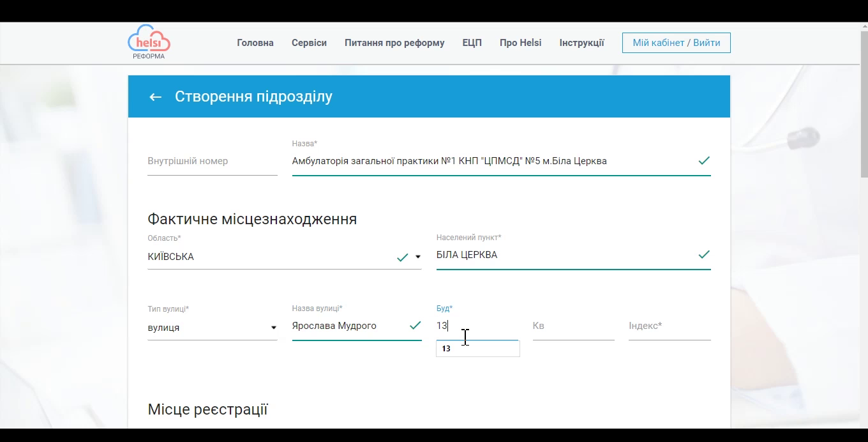This screenshot has height=442, width=868.
Task: Click the back arrow in header
Action: (x=155, y=97)
